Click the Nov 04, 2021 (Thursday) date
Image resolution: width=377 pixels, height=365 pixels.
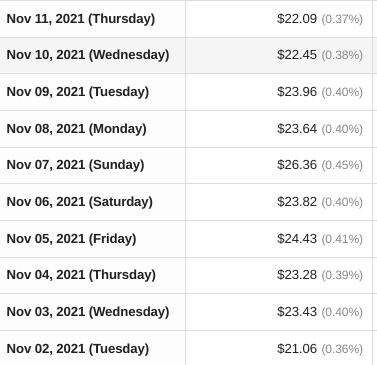pos(81,275)
